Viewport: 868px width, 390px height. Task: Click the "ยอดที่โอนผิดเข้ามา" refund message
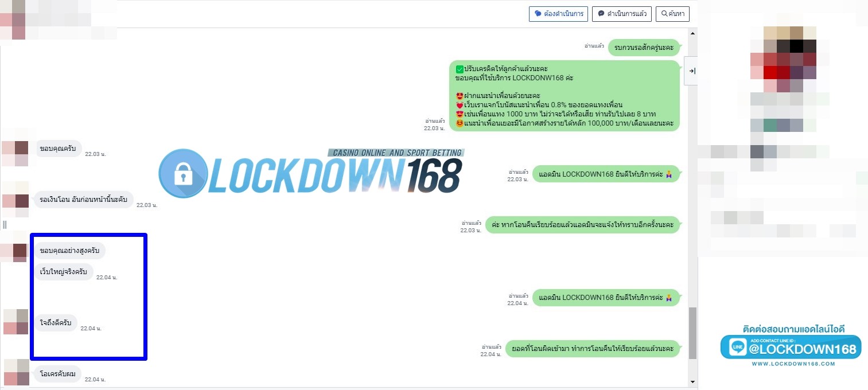[593, 349]
